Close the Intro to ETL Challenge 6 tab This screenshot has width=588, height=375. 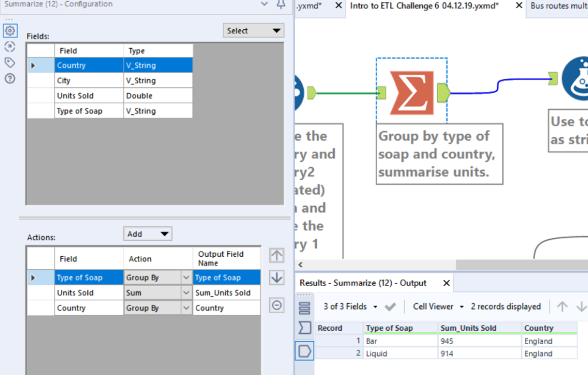point(519,5)
